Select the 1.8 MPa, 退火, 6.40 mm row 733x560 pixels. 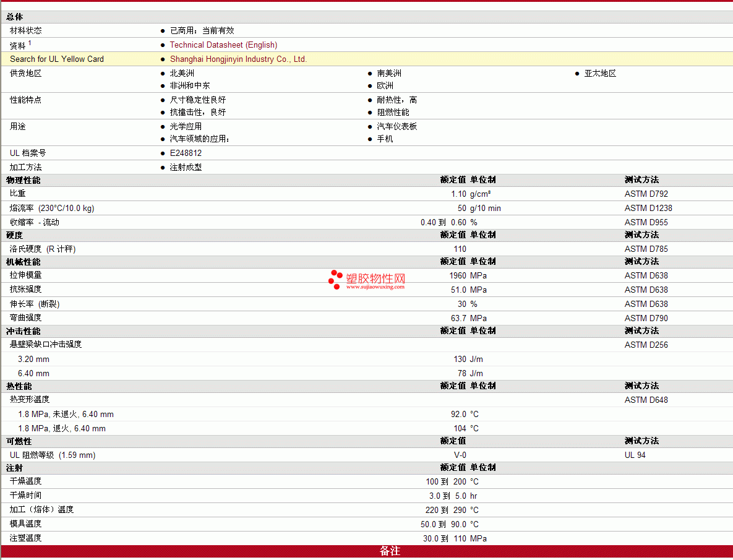point(366,429)
